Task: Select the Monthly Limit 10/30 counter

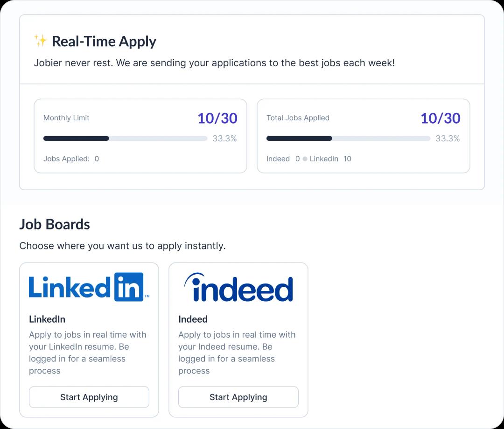Action: [217, 118]
